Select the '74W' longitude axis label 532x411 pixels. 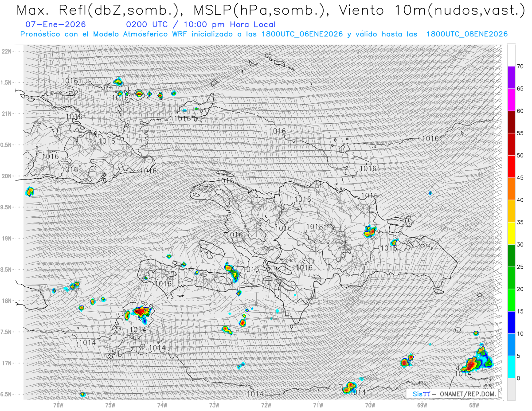click(x=162, y=405)
